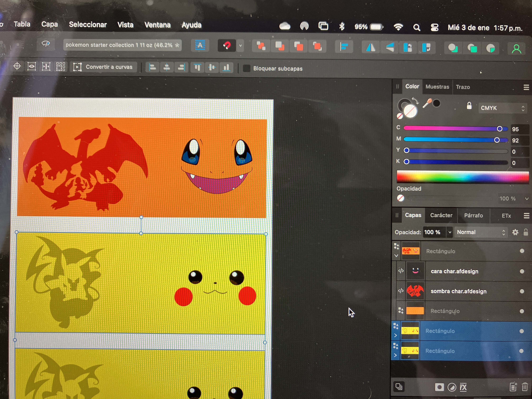The height and width of the screenshot is (399, 532).
Task: Open the Color panel hamburger menu
Action: click(x=526, y=87)
